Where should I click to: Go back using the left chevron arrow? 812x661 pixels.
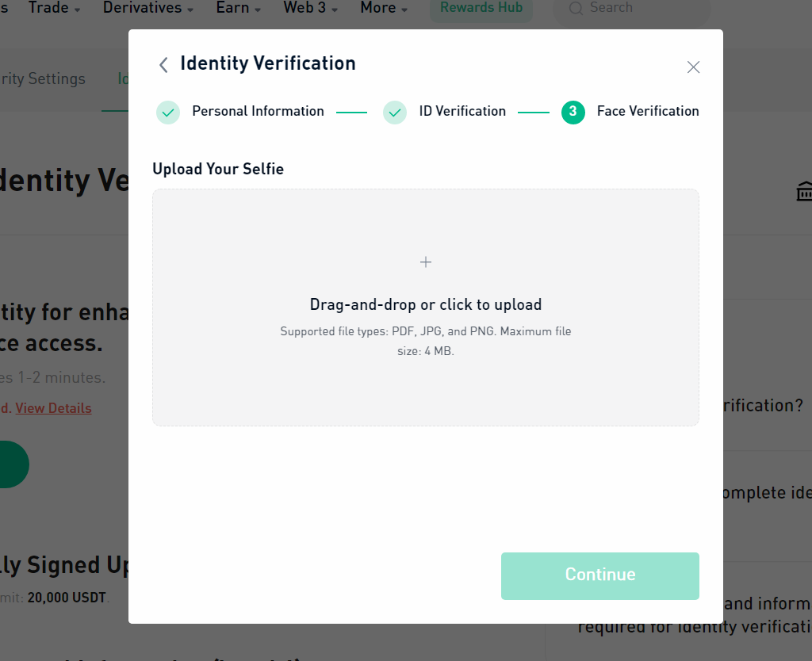pos(163,65)
